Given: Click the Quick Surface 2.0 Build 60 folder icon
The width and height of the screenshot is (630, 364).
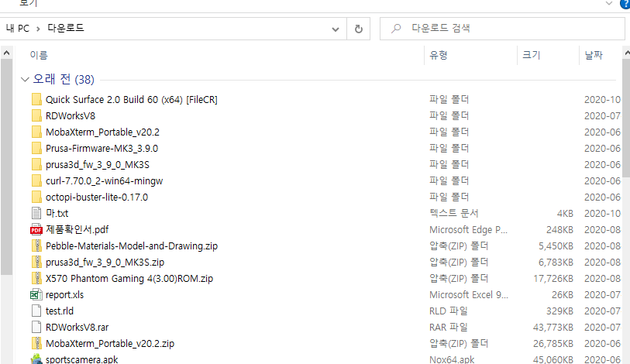Looking at the screenshot, I should (36, 99).
